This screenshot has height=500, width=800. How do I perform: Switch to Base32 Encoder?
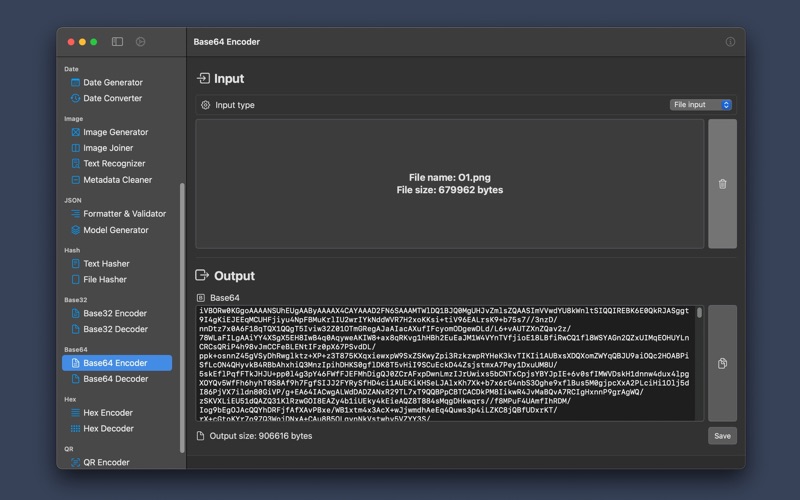click(x=115, y=313)
